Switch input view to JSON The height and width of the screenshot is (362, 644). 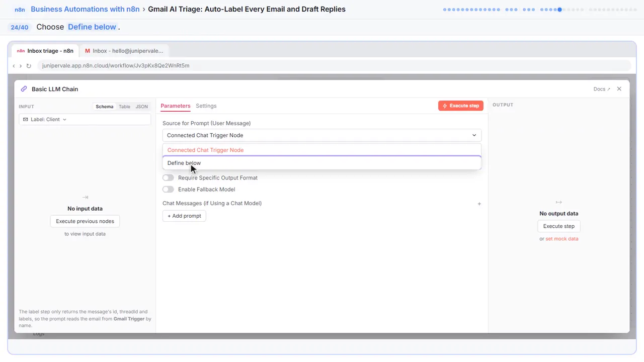click(x=142, y=107)
